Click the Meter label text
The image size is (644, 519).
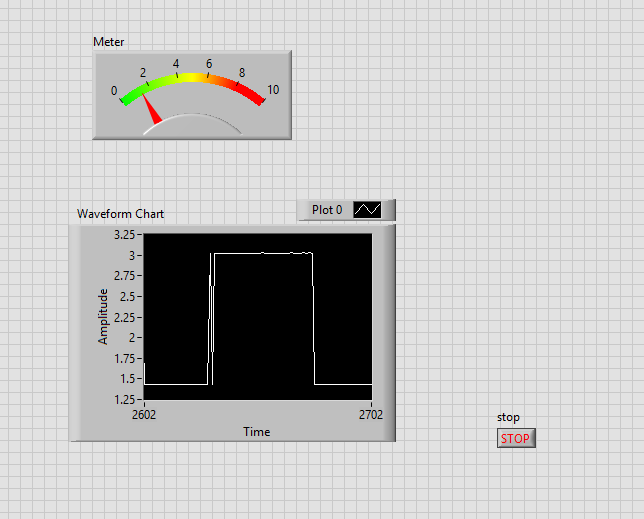[x=109, y=42]
